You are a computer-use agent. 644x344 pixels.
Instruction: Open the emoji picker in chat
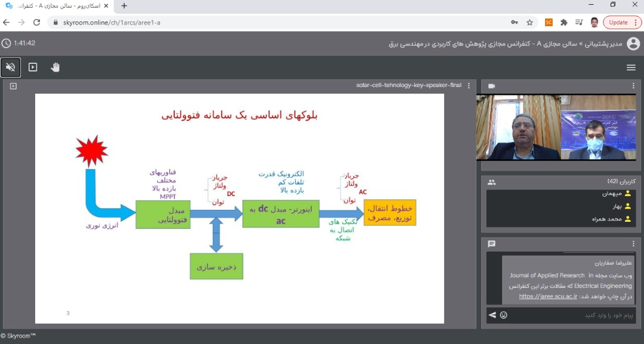point(503,315)
